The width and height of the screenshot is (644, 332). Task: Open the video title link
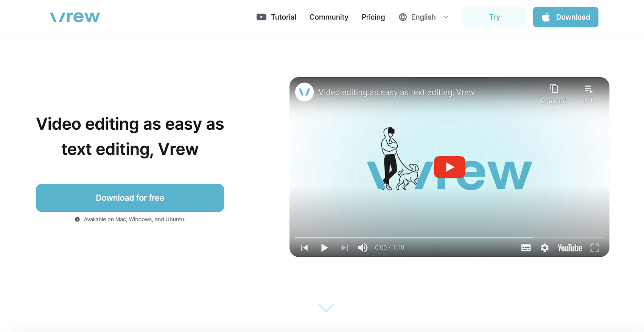(x=397, y=92)
